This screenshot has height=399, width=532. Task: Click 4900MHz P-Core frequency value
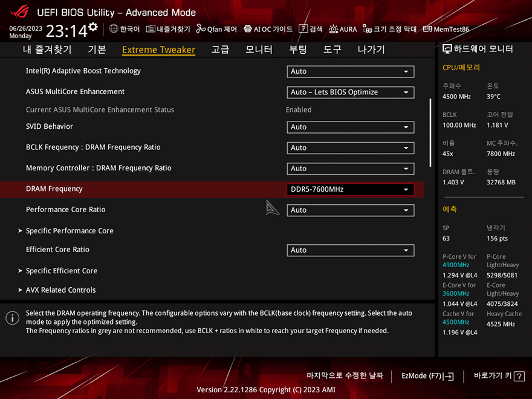coord(456,265)
